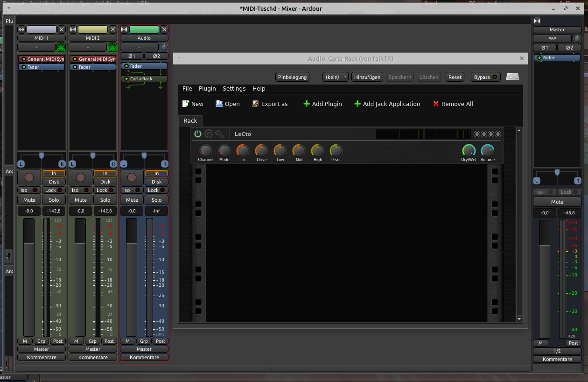The image size is (588, 382).
Task: Toggle strip width icon on MIDI 2
Action: pyautogui.click(x=73, y=29)
